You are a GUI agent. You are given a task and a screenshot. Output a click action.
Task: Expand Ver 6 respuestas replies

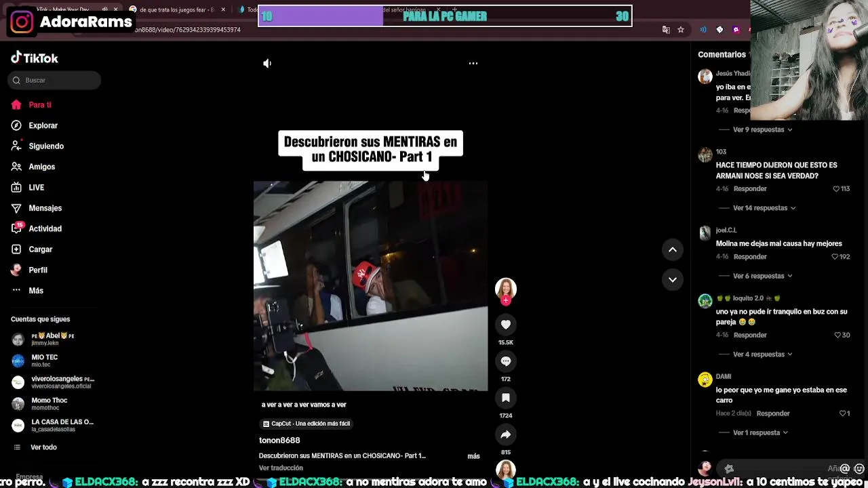pyautogui.click(x=762, y=276)
